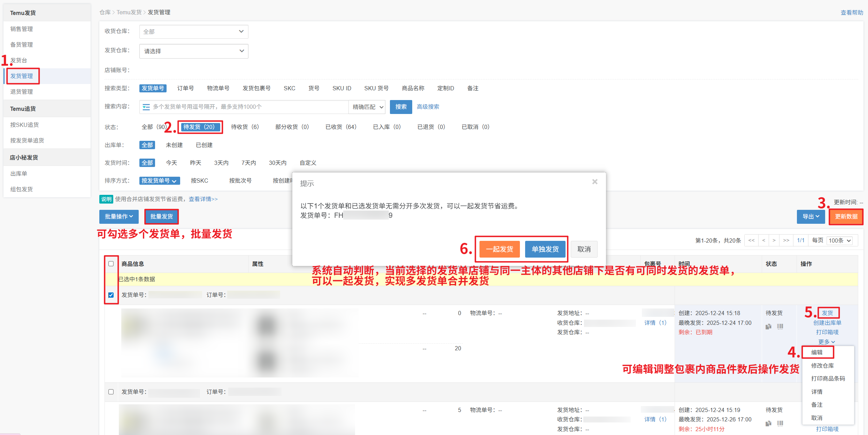Screen dimensions: 868x435
Task: Click the barcode icon in the first order's status column
Action: click(780, 327)
